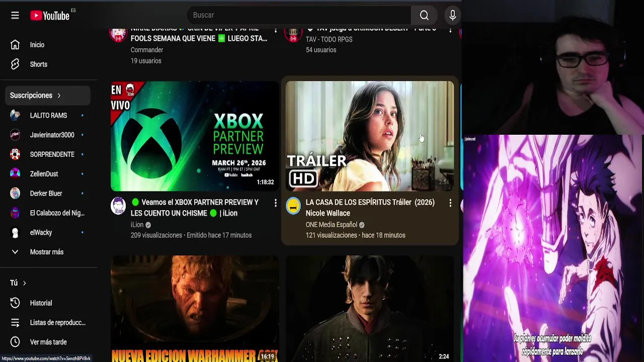Open options menu for the Commander stream
Image resolution: width=644 pixels, height=362 pixels.
point(275,31)
